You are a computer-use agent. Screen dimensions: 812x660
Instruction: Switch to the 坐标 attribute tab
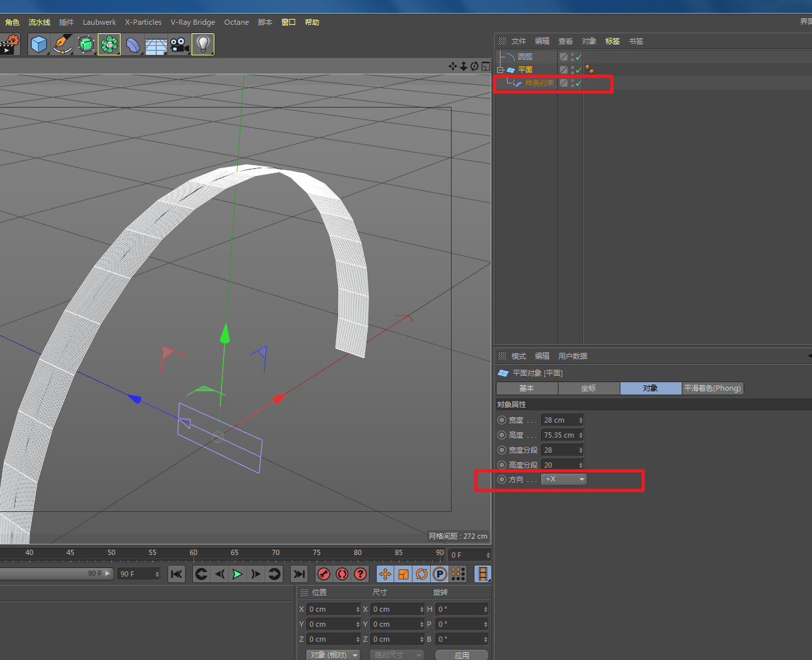pyautogui.click(x=588, y=388)
